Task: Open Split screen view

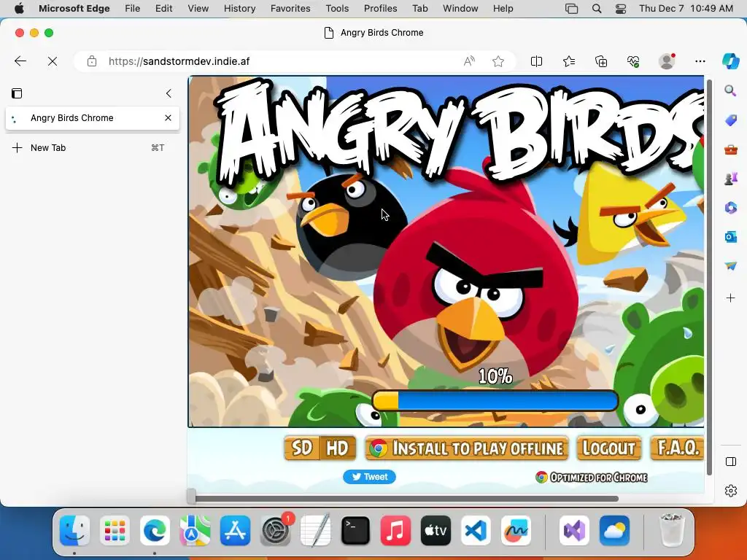Action: [536, 61]
